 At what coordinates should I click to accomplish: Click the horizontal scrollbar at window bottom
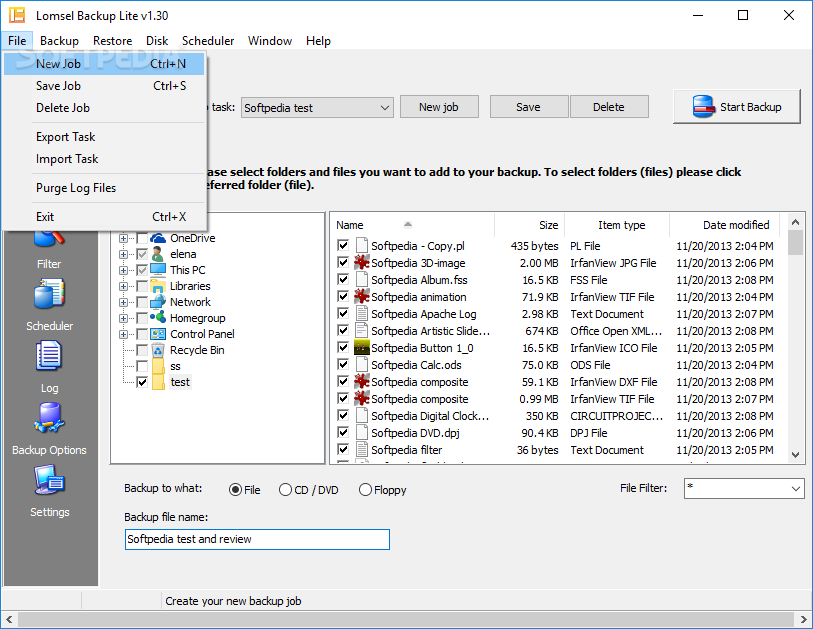pos(406,619)
